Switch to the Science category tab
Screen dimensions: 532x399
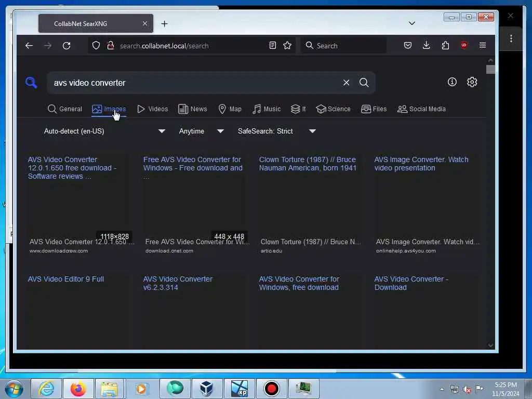(x=333, y=109)
